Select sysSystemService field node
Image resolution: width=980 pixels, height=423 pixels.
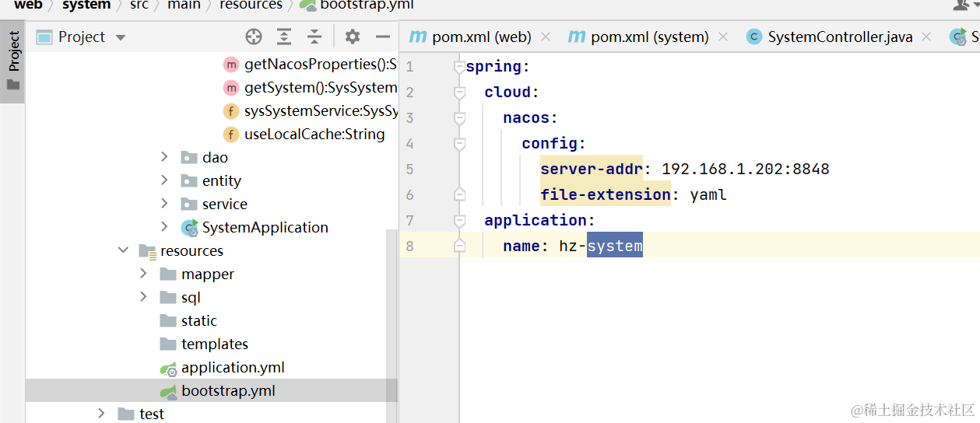coord(310,110)
